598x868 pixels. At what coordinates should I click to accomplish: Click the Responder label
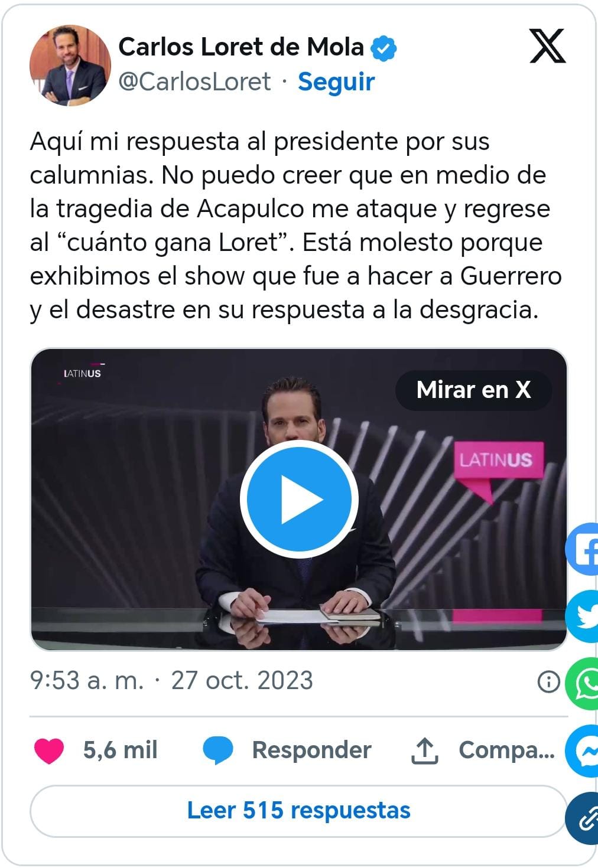click(x=311, y=750)
